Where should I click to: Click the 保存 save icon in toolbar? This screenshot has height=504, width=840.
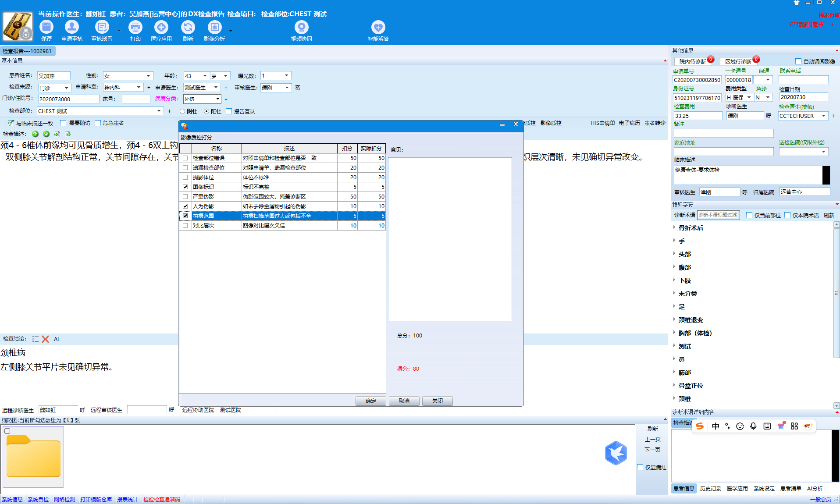click(x=46, y=28)
